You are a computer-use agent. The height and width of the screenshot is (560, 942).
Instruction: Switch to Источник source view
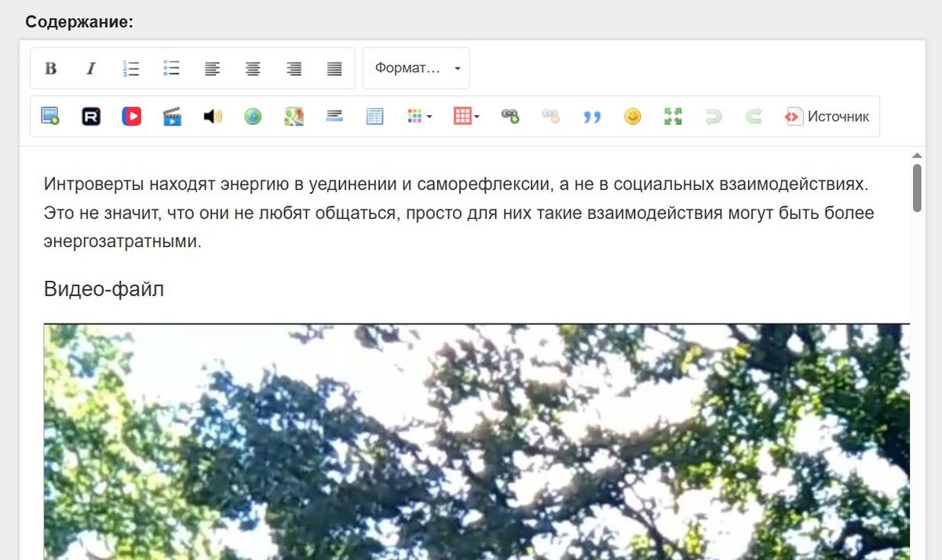pyautogui.click(x=827, y=117)
